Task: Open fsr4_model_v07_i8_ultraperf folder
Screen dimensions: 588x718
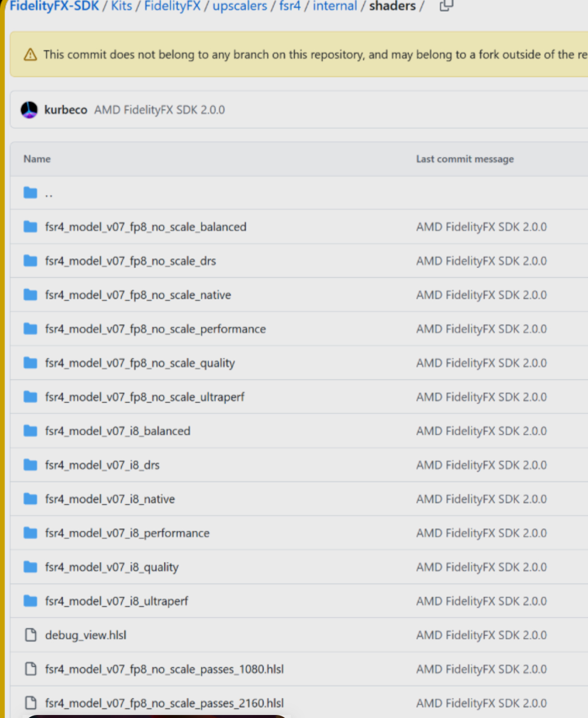Action: [x=117, y=601]
